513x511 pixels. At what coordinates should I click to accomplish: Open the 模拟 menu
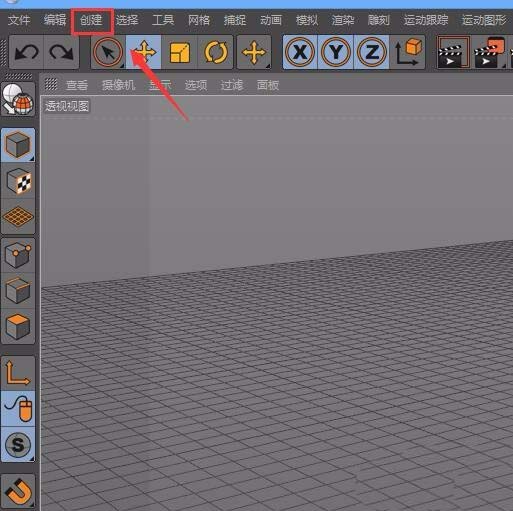(x=307, y=20)
